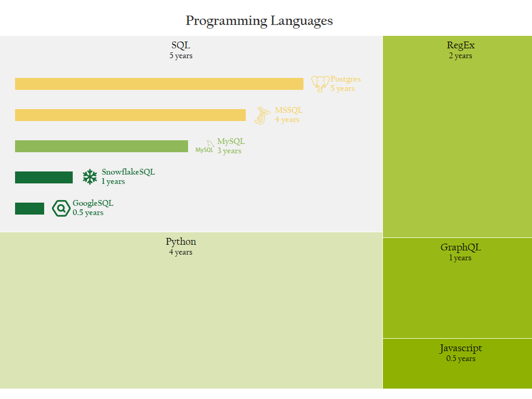Select the Postgres 5 years bar
The width and height of the screenshot is (532, 399).
pos(159,84)
